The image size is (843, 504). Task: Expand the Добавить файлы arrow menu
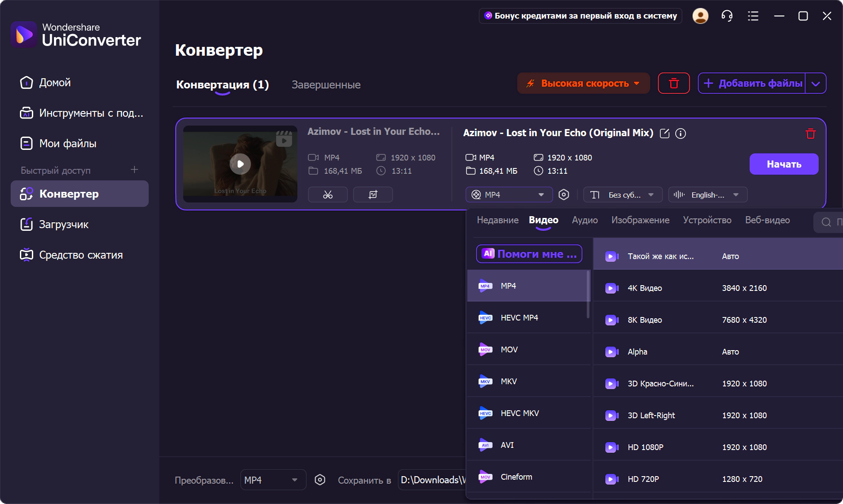pyautogui.click(x=816, y=83)
